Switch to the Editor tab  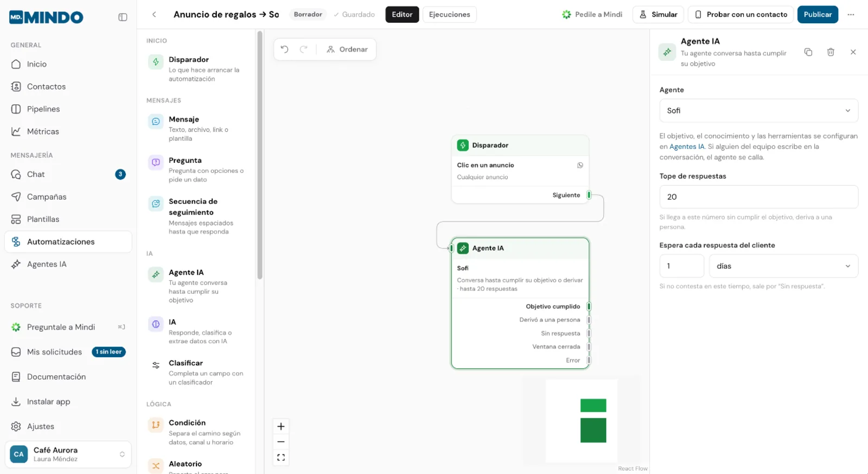tap(402, 15)
